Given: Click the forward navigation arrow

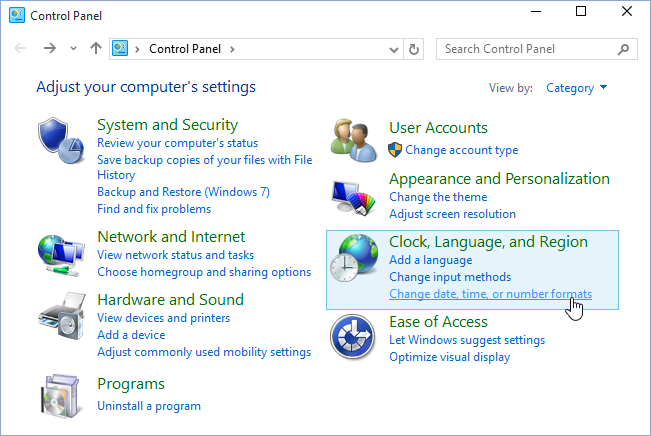Looking at the screenshot, I should [x=50, y=49].
